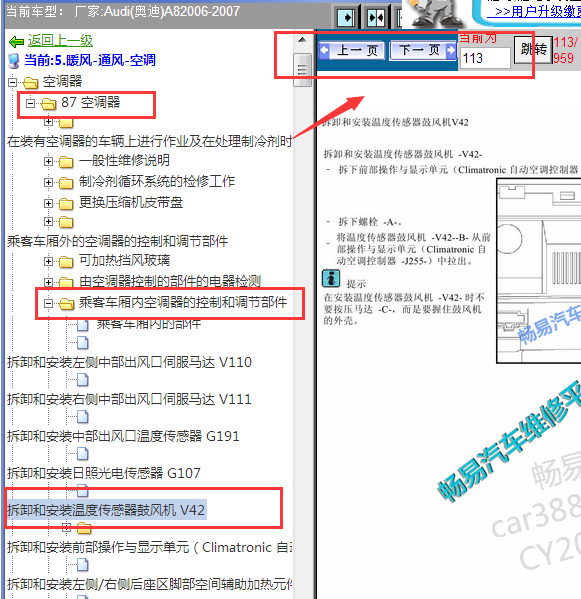The height and width of the screenshot is (599, 581).
Task: Select 制冷剂循环系统的检修工作 entry
Action: tap(157, 181)
